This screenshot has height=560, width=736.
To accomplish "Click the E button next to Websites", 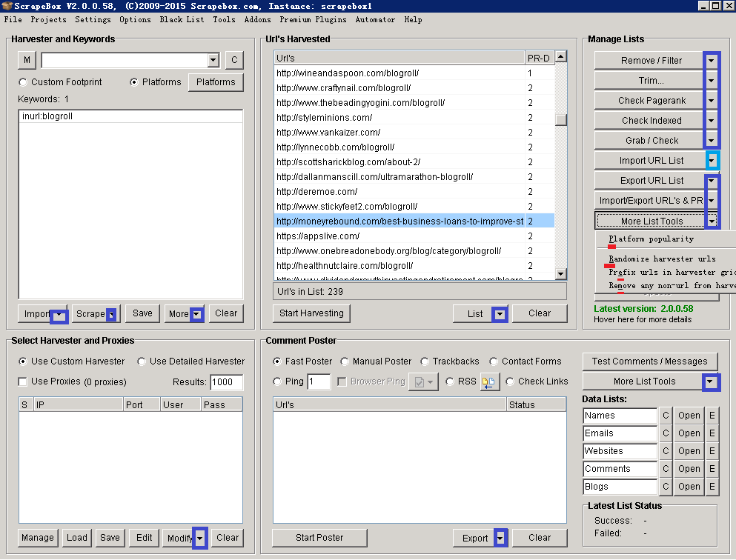I will click(712, 451).
